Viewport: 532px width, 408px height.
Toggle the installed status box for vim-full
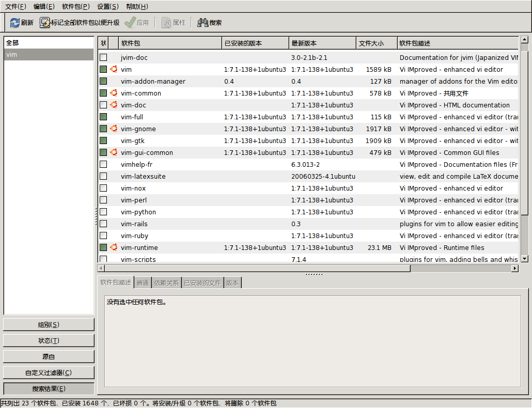pyautogui.click(x=103, y=117)
